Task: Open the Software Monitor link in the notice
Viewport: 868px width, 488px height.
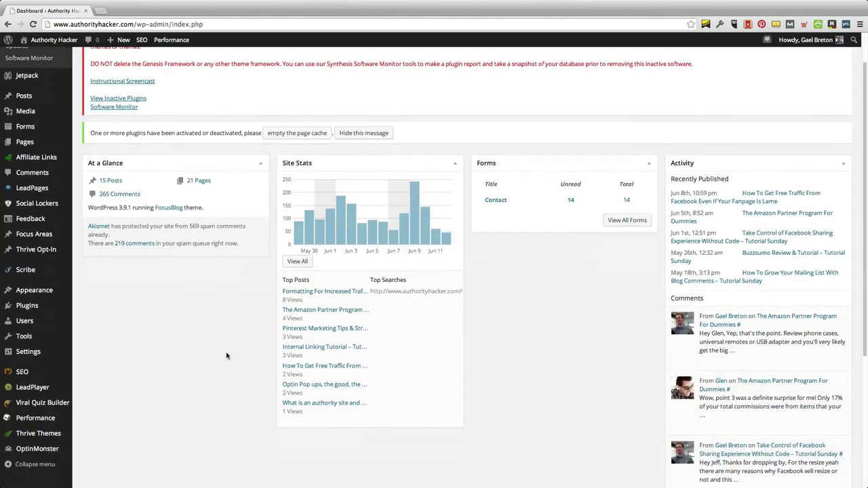Action: point(114,107)
